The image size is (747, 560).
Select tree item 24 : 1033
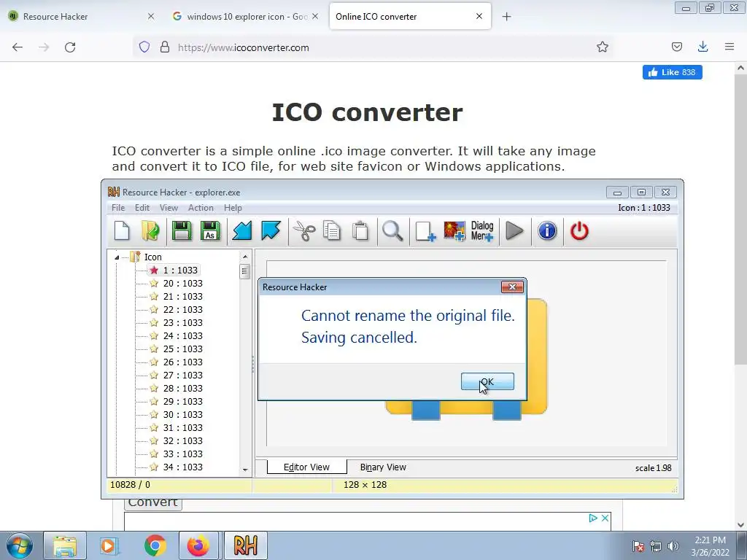(183, 335)
